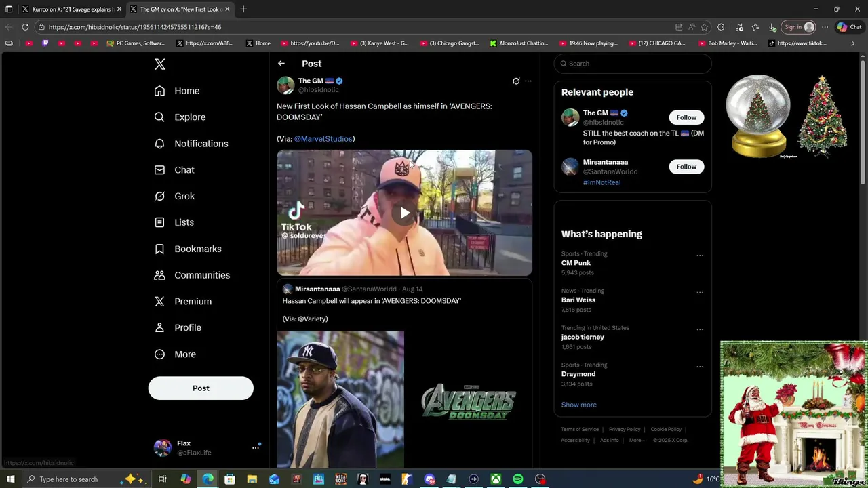Open Bari Weiss trend options menu

700,293
